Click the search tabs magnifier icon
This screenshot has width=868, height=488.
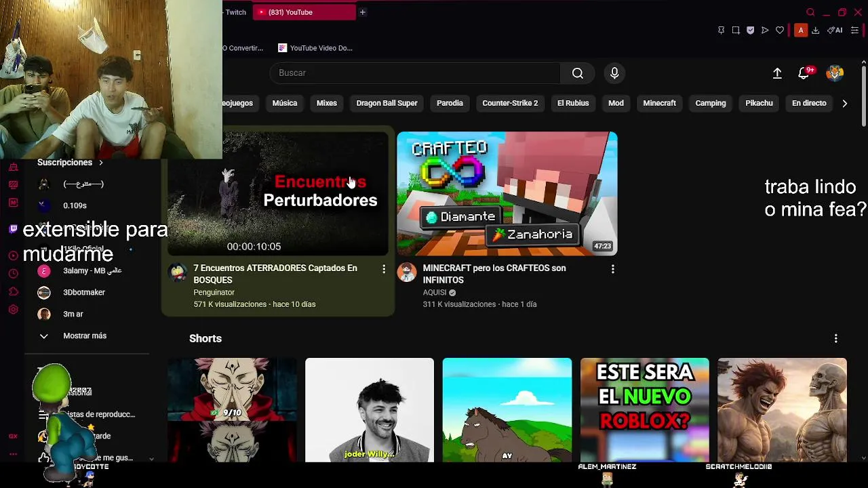click(x=810, y=12)
